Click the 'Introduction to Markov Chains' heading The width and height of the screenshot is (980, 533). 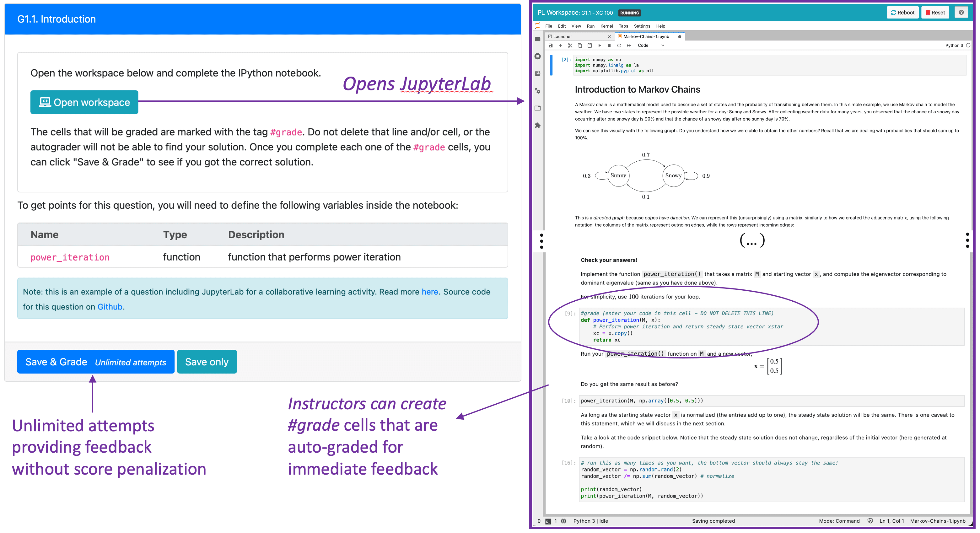637,89
